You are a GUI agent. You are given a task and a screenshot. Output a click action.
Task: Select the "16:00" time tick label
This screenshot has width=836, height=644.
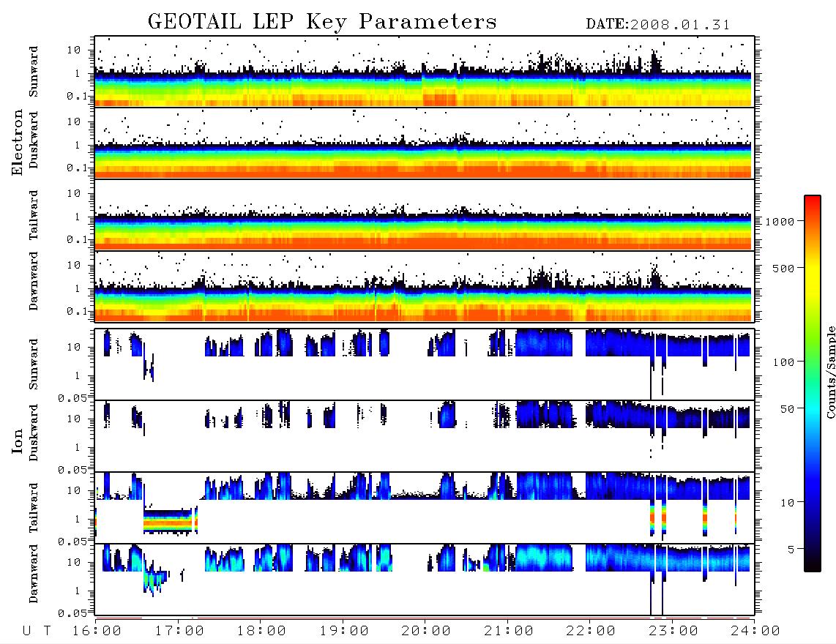(97, 632)
